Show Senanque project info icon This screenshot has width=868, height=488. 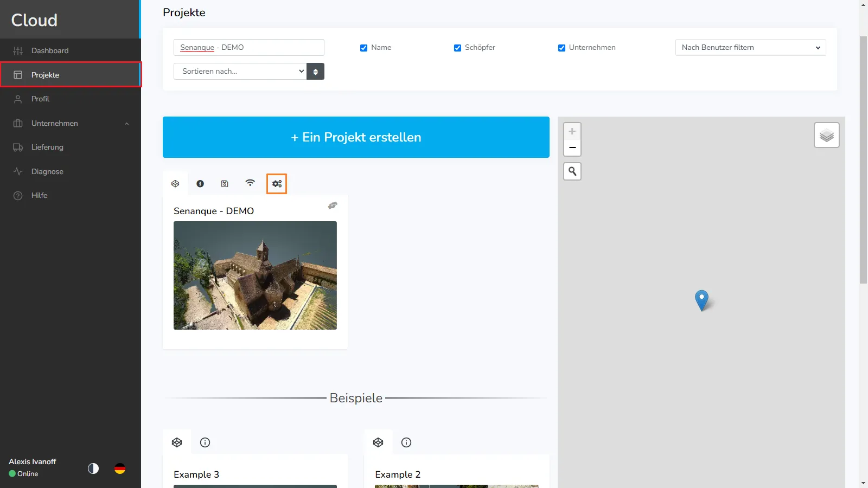200,184
